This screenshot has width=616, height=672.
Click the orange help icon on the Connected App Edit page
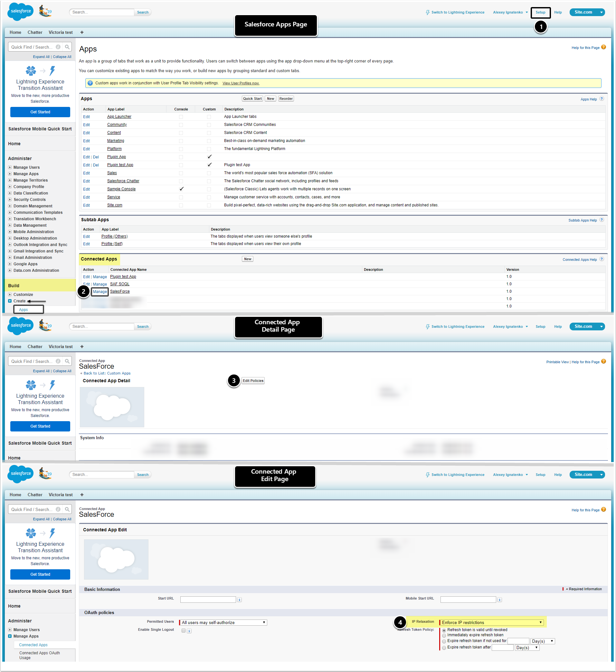click(603, 510)
